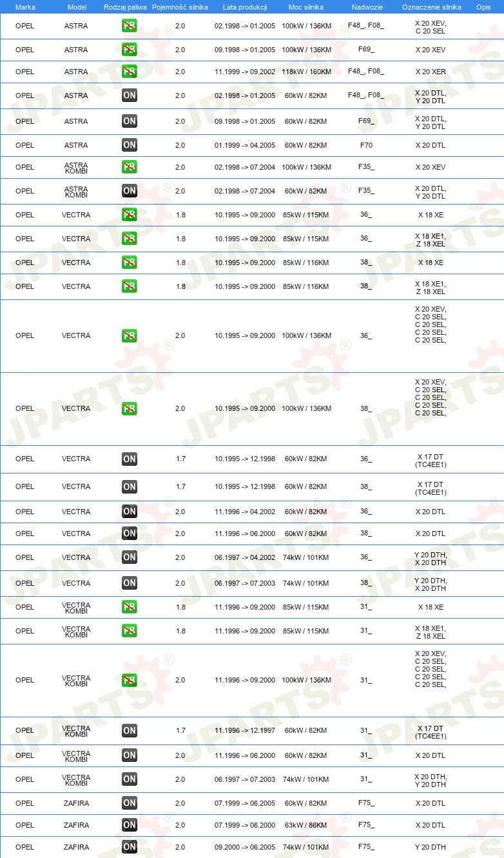Image resolution: width=504 pixels, height=858 pixels.
Task: Click the Pojemność silnika column header
Action: pos(180,7)
